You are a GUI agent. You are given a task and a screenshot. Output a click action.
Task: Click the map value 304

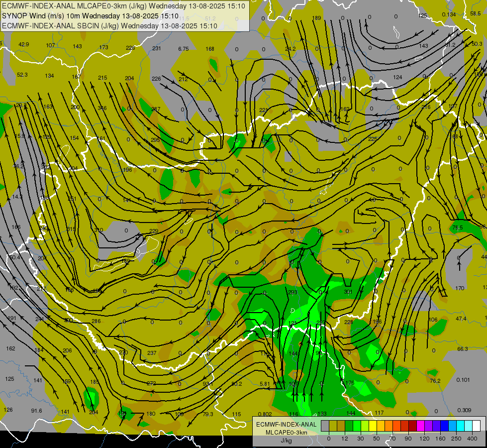pos(73,168)
